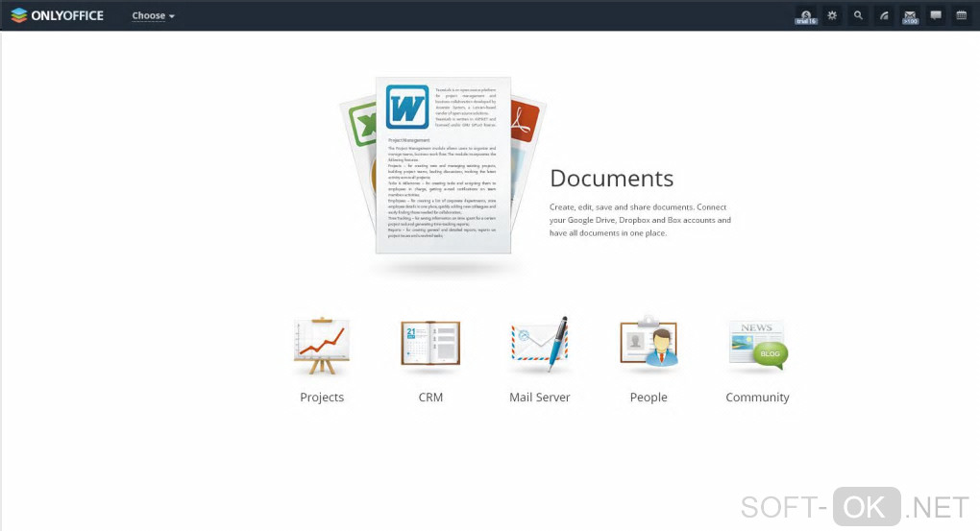This screenshot has width=980, height=531.
Task: Click the search magnifier icon
Action: point(858,15)
